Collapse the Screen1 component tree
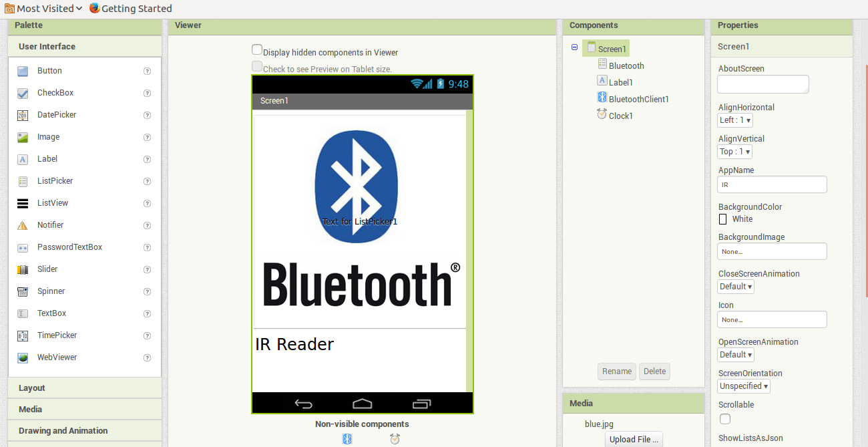This screenshot has width=868, height=447. (x=575, y=47)
